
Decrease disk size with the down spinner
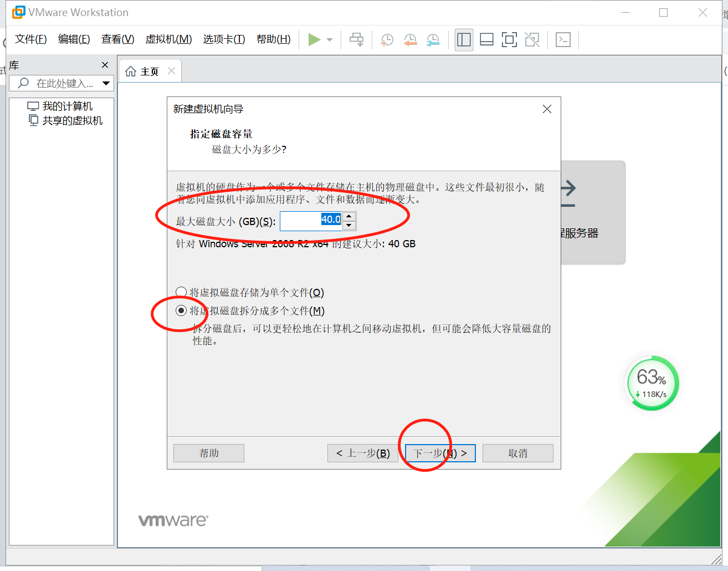pyautogui.click(x=349, y=226)
